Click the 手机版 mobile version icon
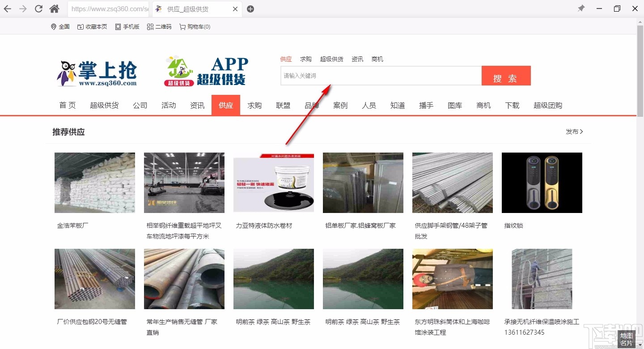Viewport: 644px width, 349px height. [x=127, y=26]
